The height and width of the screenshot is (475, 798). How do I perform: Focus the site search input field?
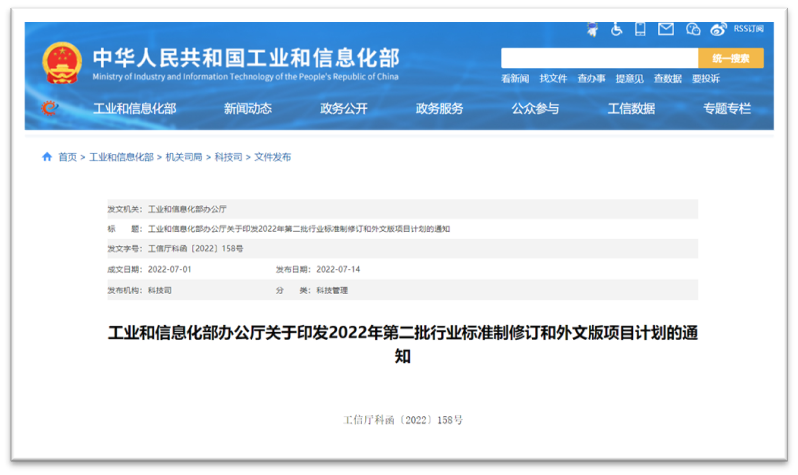tap(598, 58)
